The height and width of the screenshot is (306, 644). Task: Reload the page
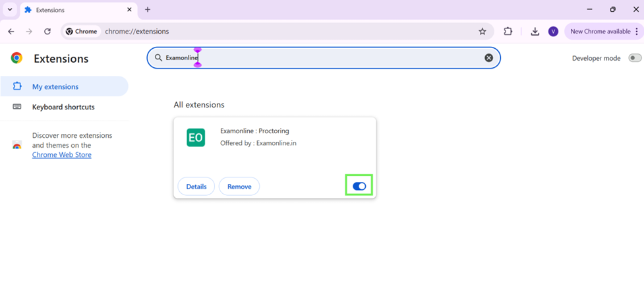click(47, 31)
